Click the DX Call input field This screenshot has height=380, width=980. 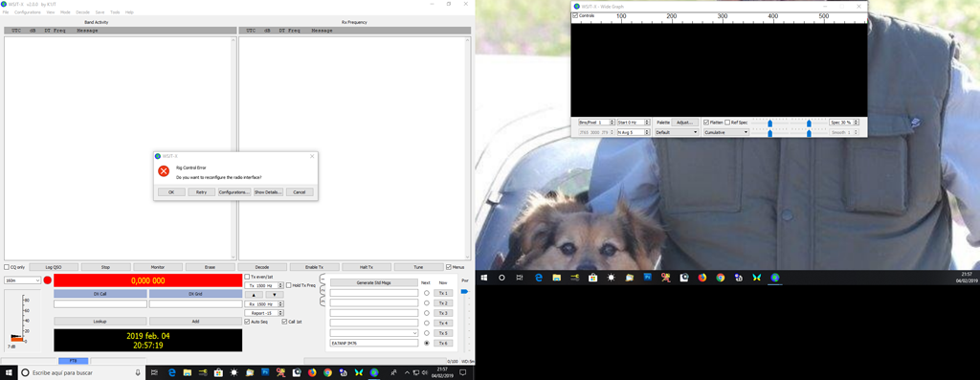tap(100, 303)
